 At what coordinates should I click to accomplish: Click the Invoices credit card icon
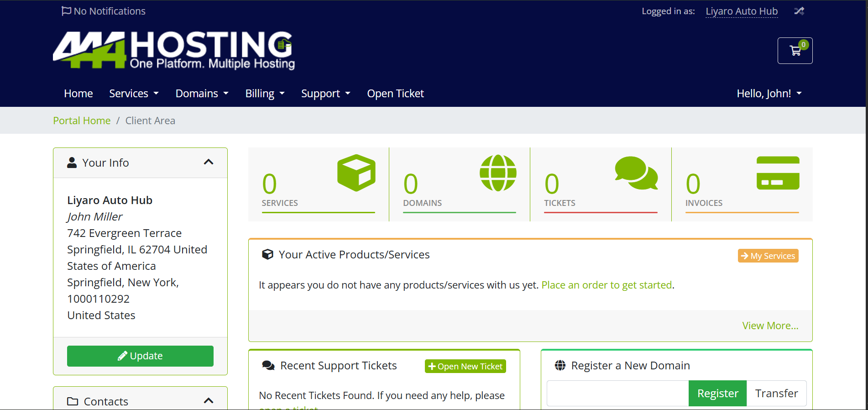[778, 173]
